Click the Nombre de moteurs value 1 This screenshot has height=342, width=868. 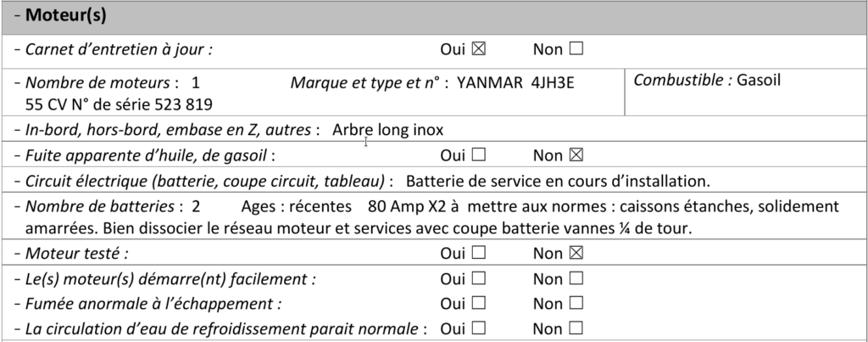pos(196,83)
